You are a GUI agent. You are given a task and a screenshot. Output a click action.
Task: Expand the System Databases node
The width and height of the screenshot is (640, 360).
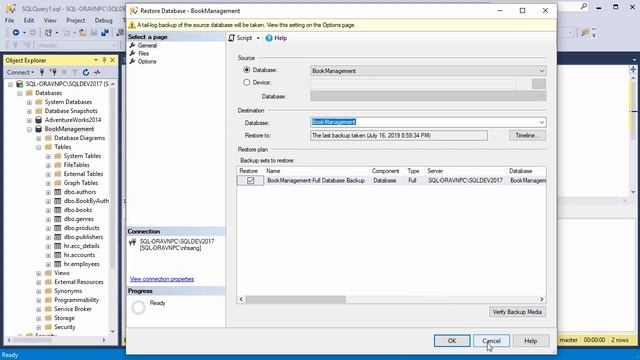tap(29, 102)
